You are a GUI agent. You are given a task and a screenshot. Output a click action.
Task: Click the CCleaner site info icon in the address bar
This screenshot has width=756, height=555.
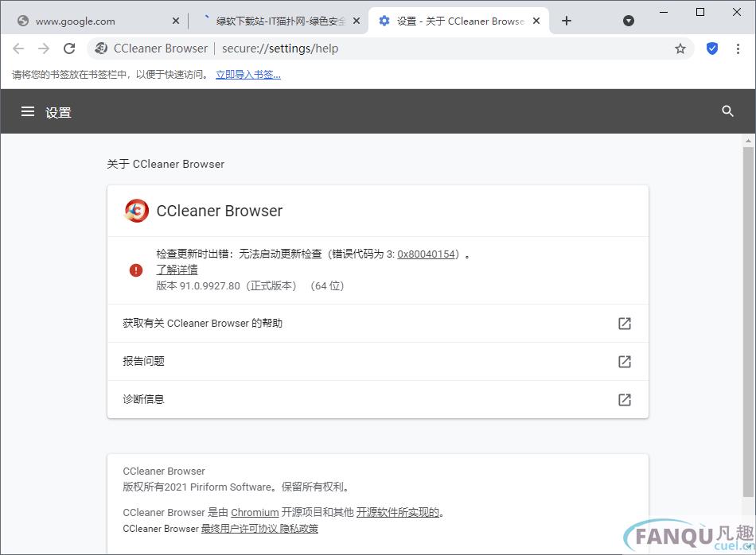[x=101, y=49]
